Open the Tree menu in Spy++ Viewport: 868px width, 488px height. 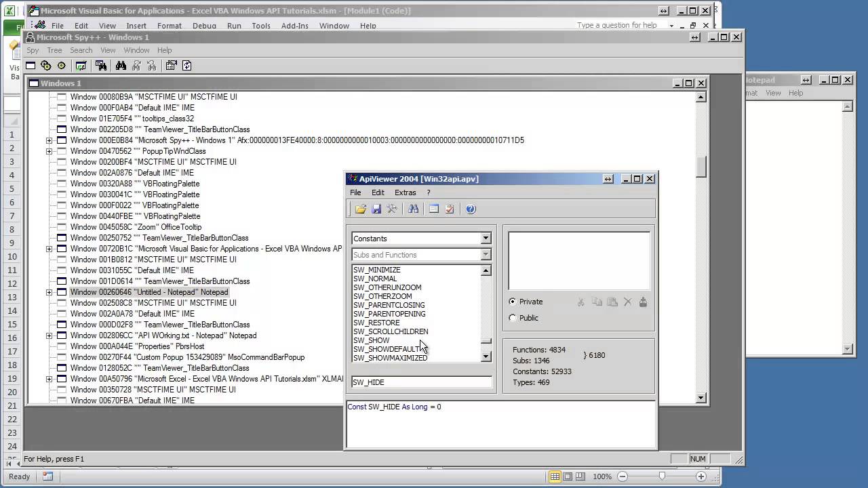point(55,50)
